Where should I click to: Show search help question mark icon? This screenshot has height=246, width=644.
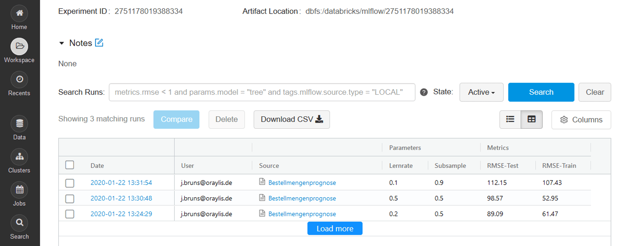click(424, 92)
